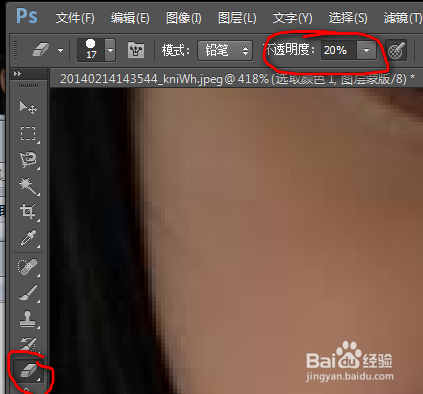
Task: Open the 选择(S) menu
Action: pos(348,18)
